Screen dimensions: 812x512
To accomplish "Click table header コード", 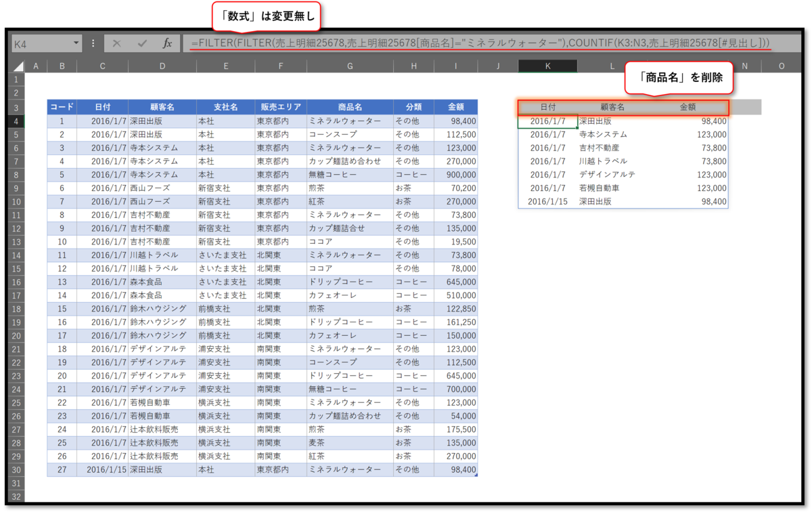I will [x=62, y=107].
